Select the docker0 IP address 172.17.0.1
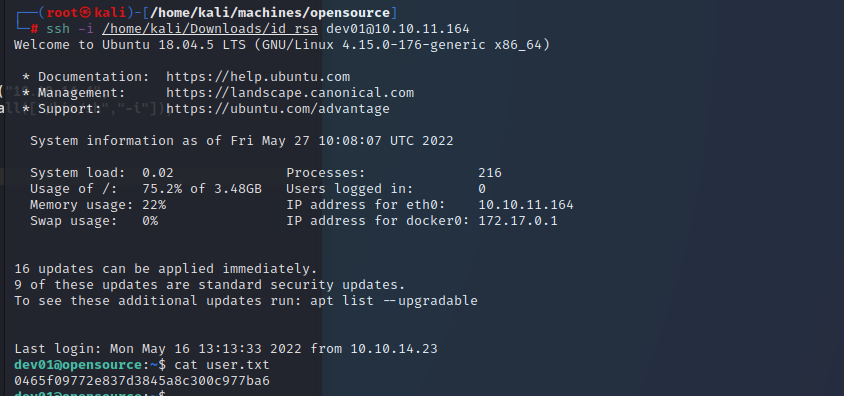 518,221
